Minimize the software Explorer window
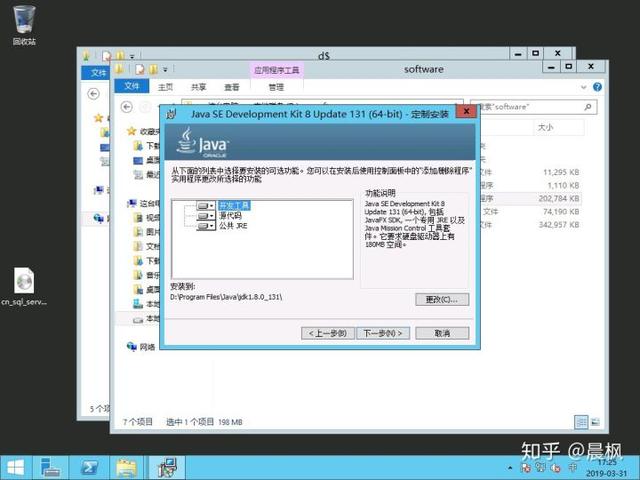Image resolution: width=640 pixels, height=480 pixels. [x=551, y=67]
